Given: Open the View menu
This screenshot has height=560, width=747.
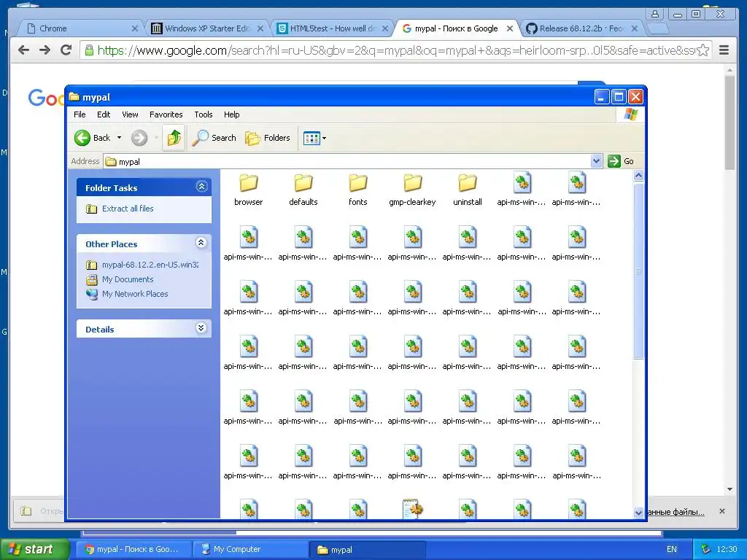Looking at the screenshot, I should point(130,114).
